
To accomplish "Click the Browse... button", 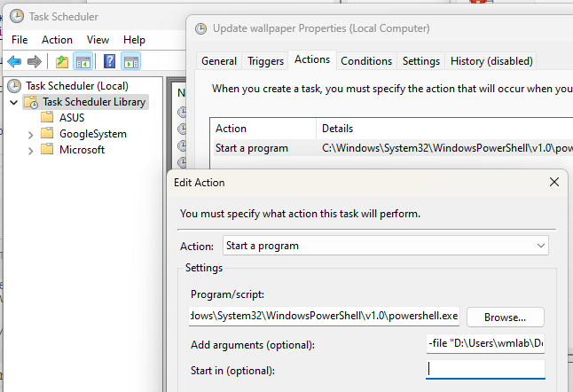I will 505,318.
